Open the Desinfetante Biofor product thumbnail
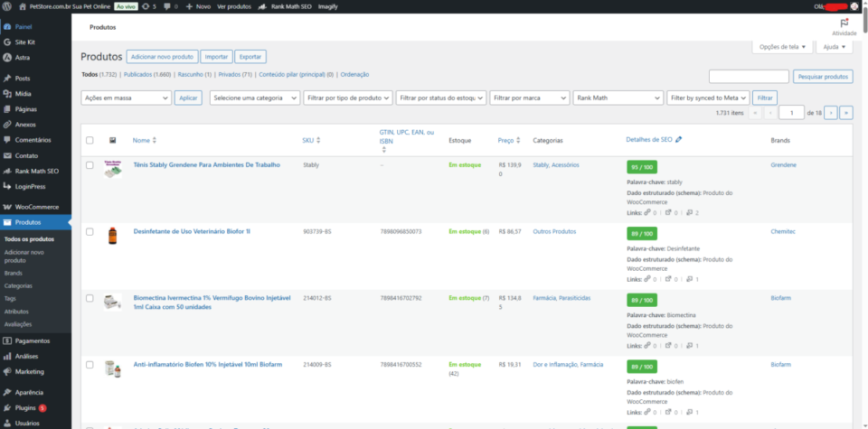Image resolution: width=868 pixels, height=429 pixels. [x=113, y=236]
